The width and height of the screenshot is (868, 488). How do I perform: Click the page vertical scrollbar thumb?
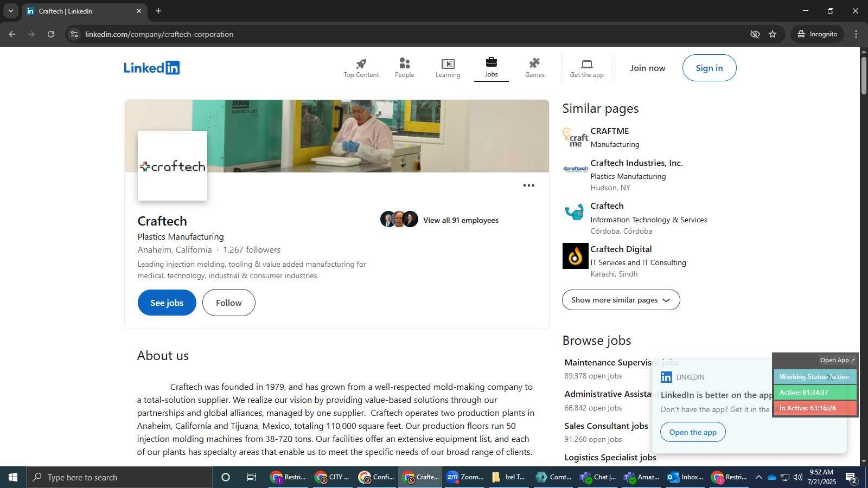864,75
